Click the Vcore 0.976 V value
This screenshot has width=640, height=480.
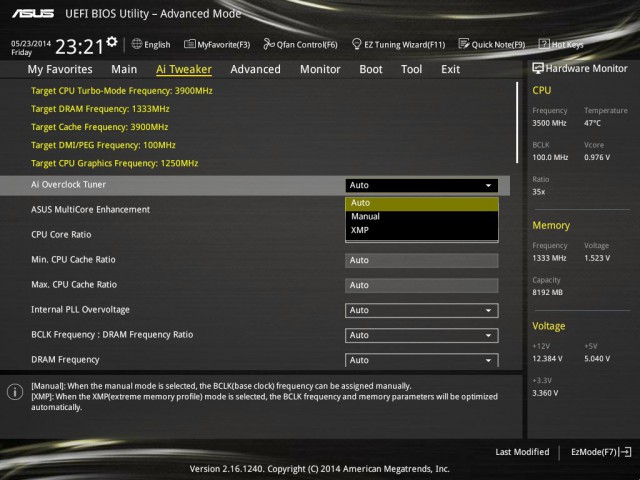point(597,157)
